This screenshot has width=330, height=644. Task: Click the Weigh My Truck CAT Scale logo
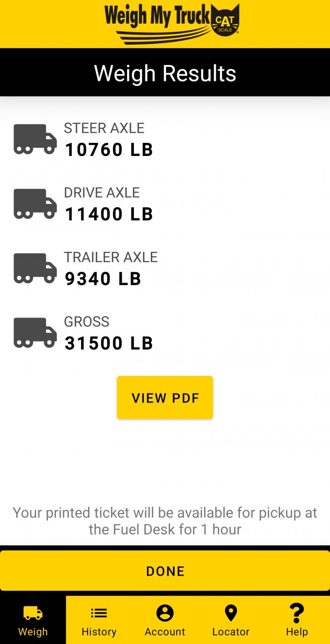[172, 23]
